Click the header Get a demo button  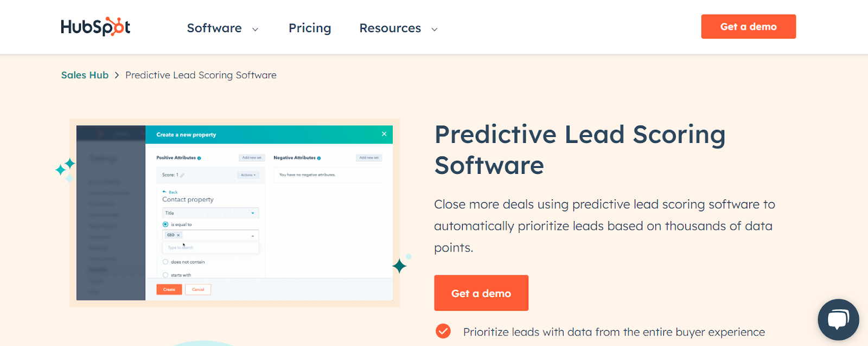(x=748, y=27)
